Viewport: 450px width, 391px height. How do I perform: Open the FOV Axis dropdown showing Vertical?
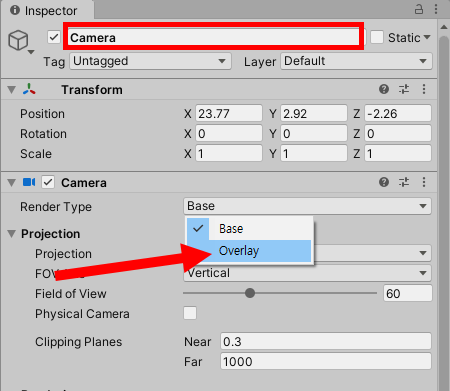pyautogui.click(x=307, y=273)
